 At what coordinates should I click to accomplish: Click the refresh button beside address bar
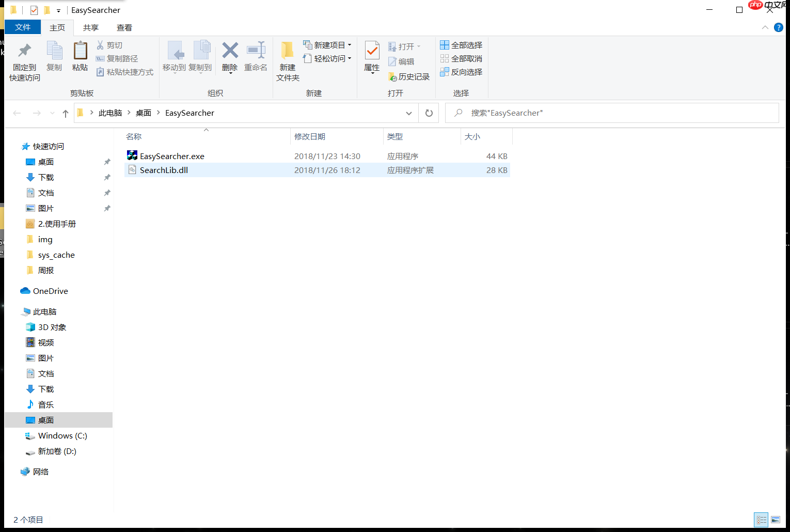pyautogui.click(x=429, y=113)
